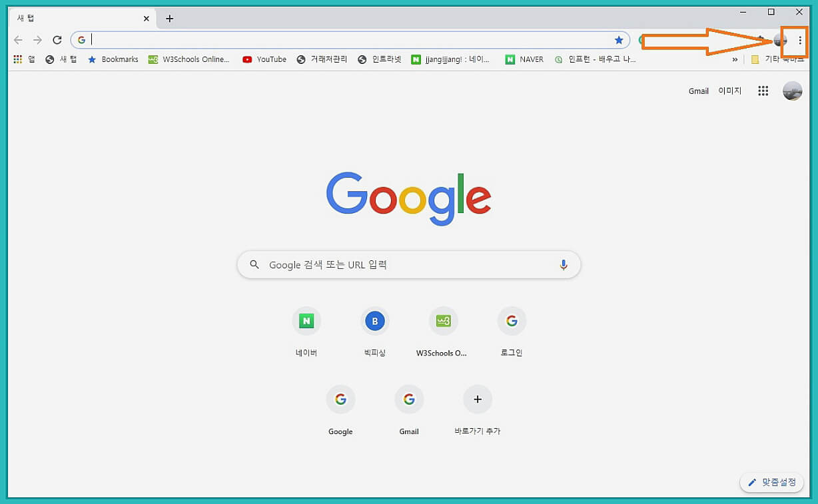Open the Google apps grid

pos(763,91)
